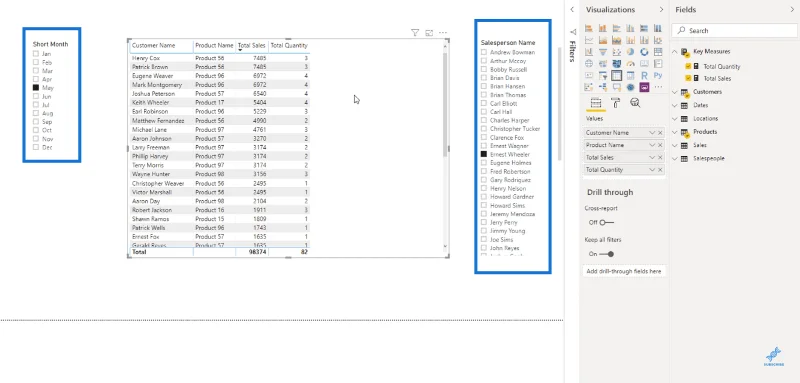Select the treemap visual
Screen dimensions: 800x383
click(658, 52)
